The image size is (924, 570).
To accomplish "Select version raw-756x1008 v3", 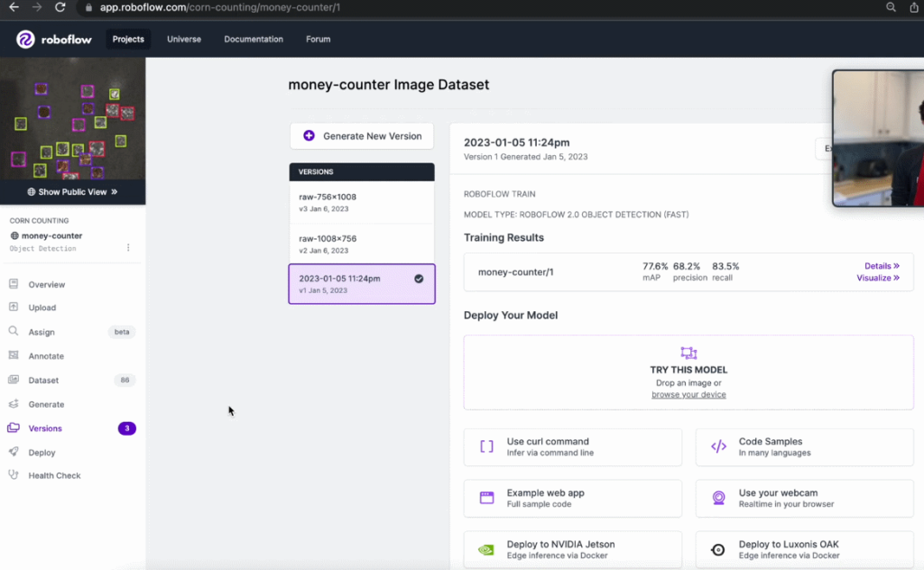I will (362, 202).
